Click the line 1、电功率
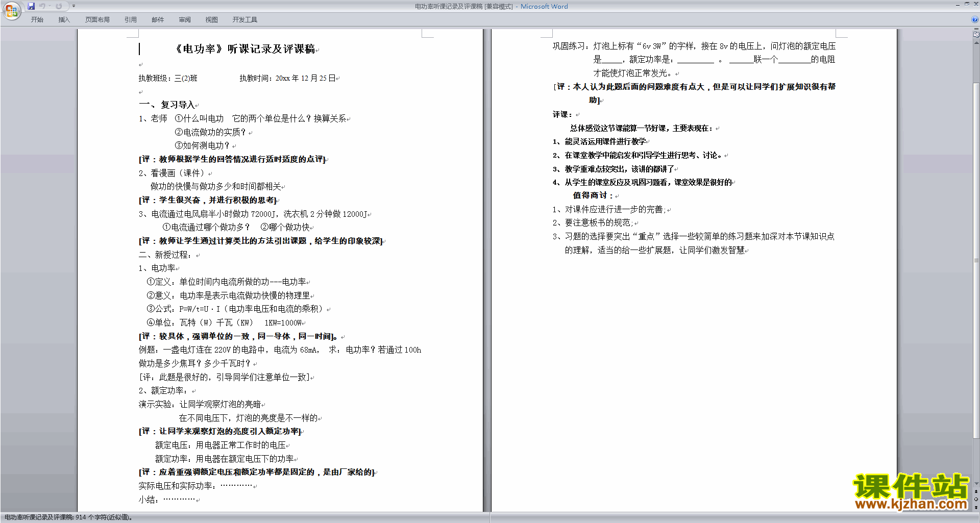The height and width of the screenshot is (523, 980). (x=157, y=268)
